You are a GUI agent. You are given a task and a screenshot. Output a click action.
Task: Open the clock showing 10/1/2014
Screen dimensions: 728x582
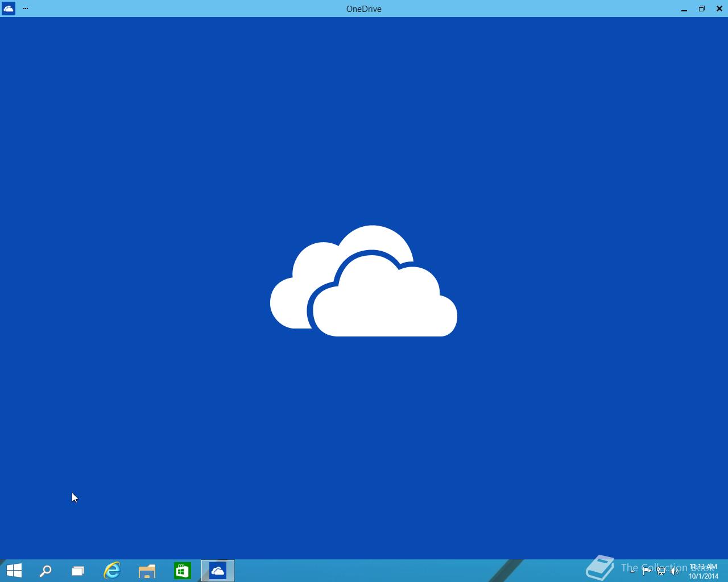(x=704, y=571)
